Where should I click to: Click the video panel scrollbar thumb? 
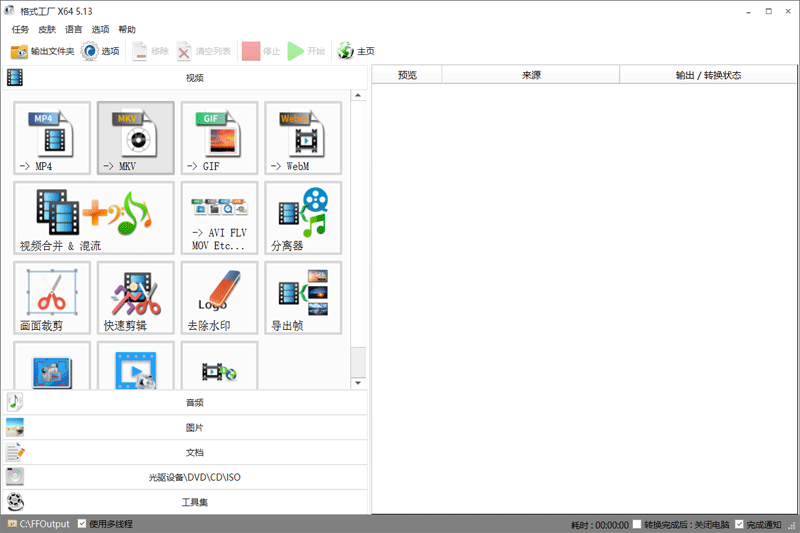(x=358, y=362)
